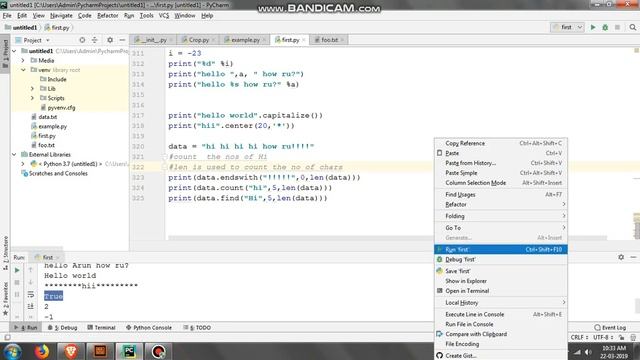Select Open in Terminal
The width and height of the screenshot is (640, 360).
pyautogui.click(x=501, y=291)
